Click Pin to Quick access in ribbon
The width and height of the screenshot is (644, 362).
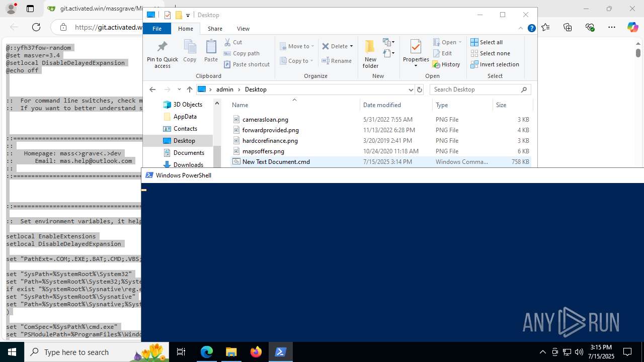tap(162, 54)
